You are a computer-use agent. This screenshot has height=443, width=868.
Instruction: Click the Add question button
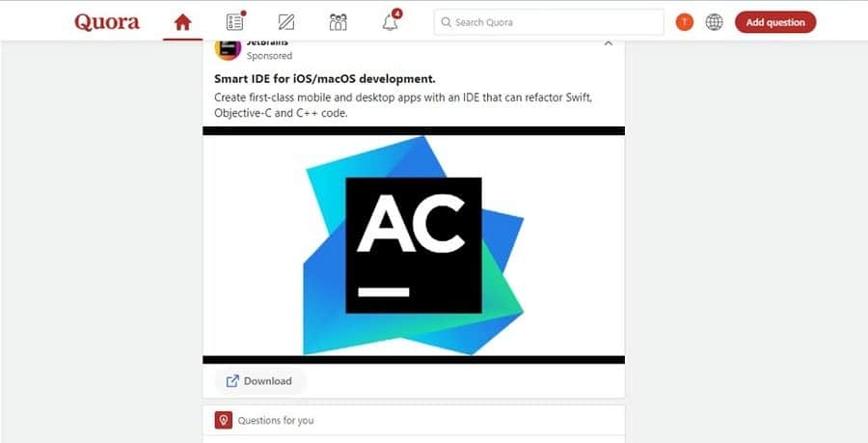pos(775,22)
